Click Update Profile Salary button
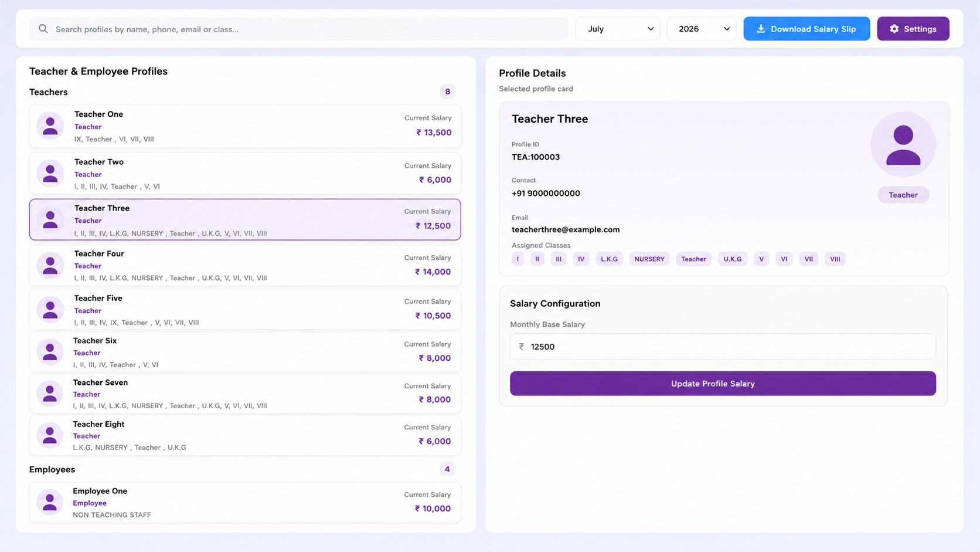The width and height of the screenshot is (980, 552). (723, 383)
